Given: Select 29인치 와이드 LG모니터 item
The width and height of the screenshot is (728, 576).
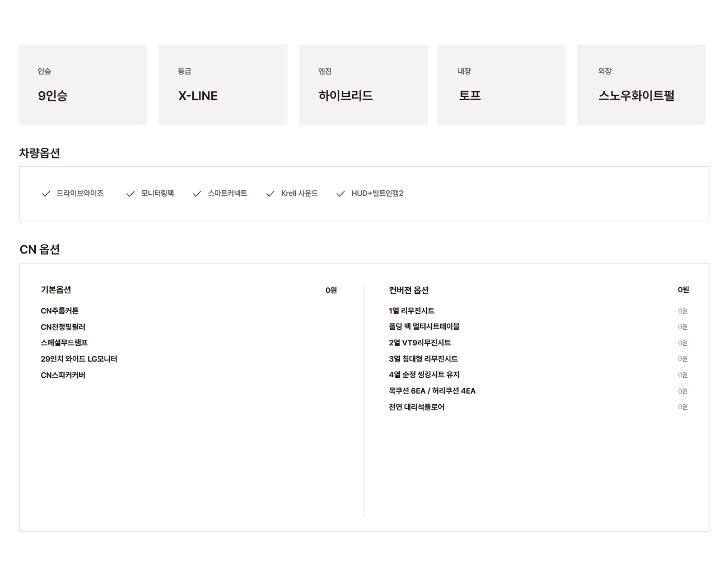Looking at the screenshot, I should click(x=79, y=359).
